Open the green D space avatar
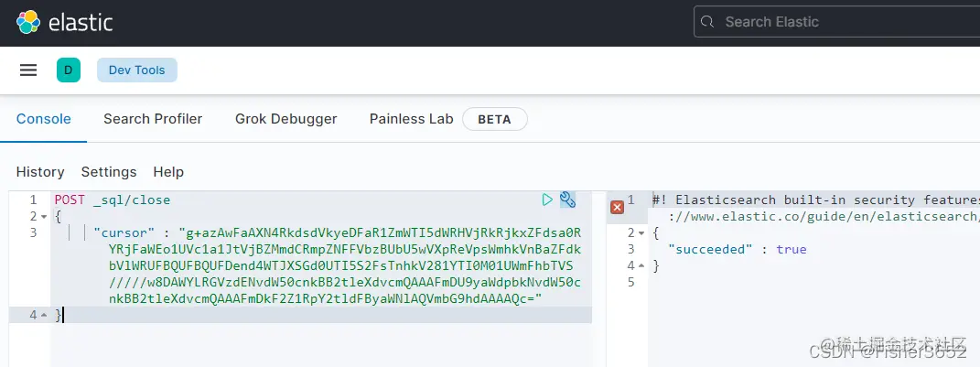Viewport: 980px width, 367px height. click(68, 70)
